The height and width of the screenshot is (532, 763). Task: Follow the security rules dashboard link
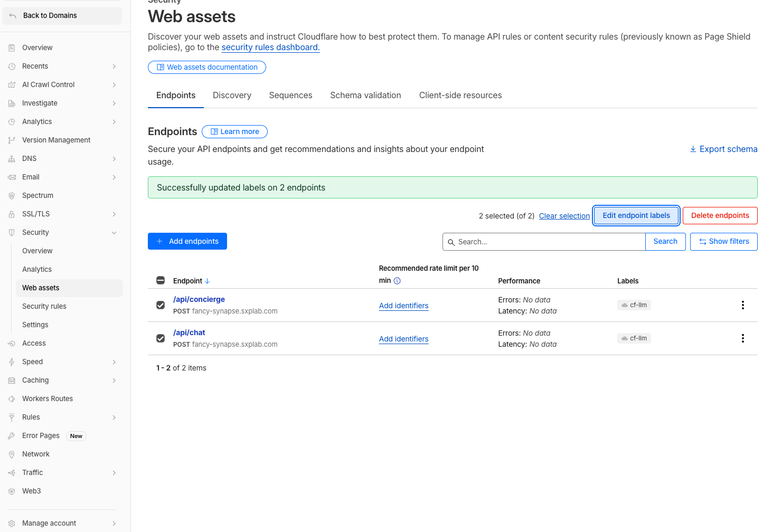pos(270,47)
